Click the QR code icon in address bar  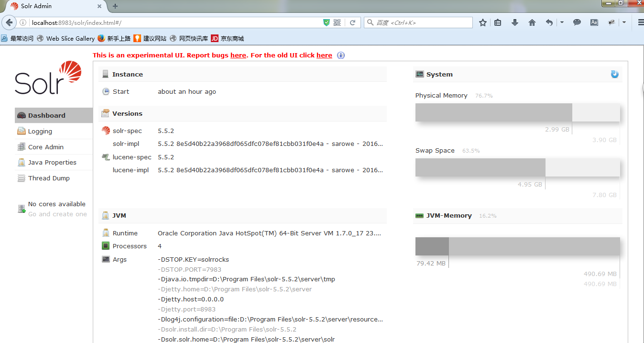pyautogui.click(x=337, y=22)
